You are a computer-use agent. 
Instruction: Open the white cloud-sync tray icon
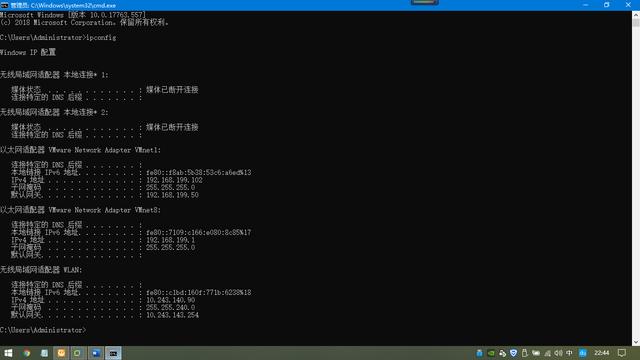(x=502, y=353)
